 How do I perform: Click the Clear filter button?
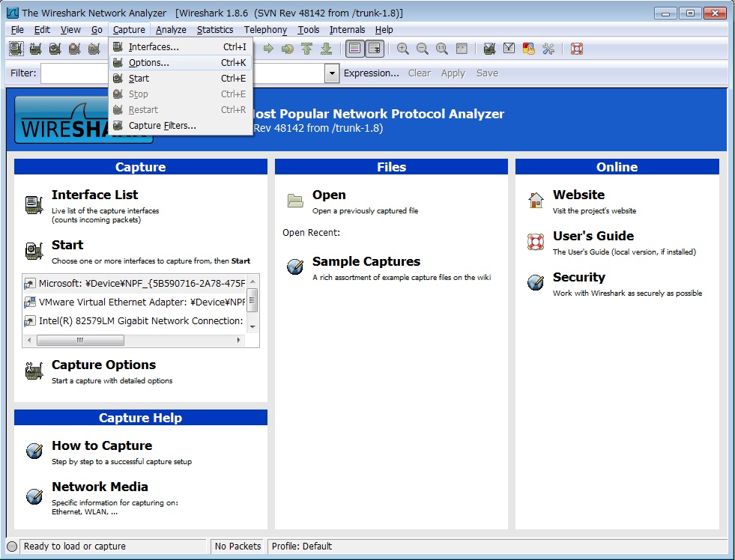pyautogui.click(x=419, y=73)
